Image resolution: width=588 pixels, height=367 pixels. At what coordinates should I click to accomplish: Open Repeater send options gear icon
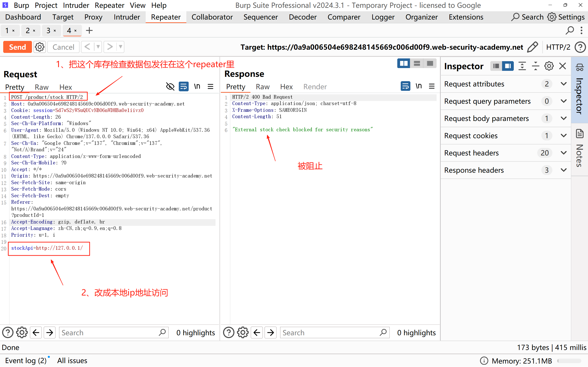click(40, 47)
